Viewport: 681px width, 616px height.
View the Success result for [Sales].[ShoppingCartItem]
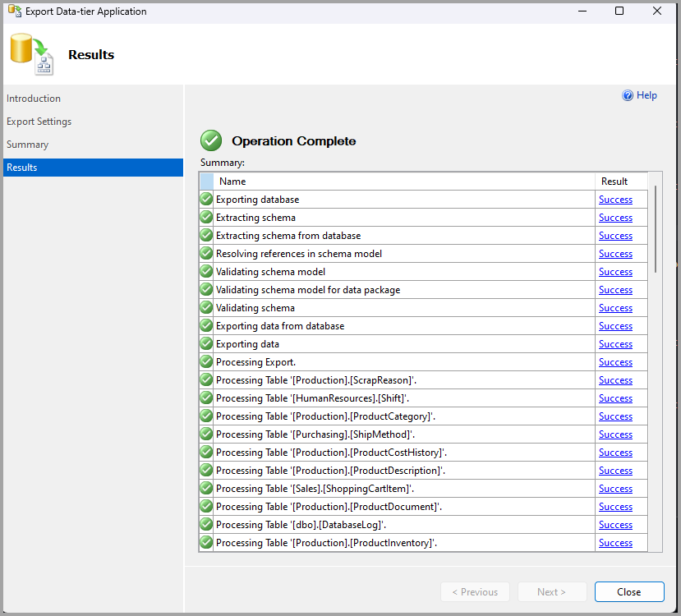tap(615, 489)
